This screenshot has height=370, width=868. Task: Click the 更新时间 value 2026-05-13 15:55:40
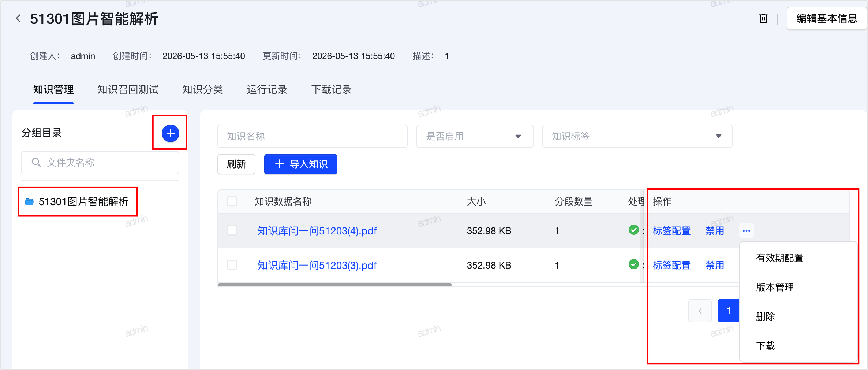(x=353, y=56)
